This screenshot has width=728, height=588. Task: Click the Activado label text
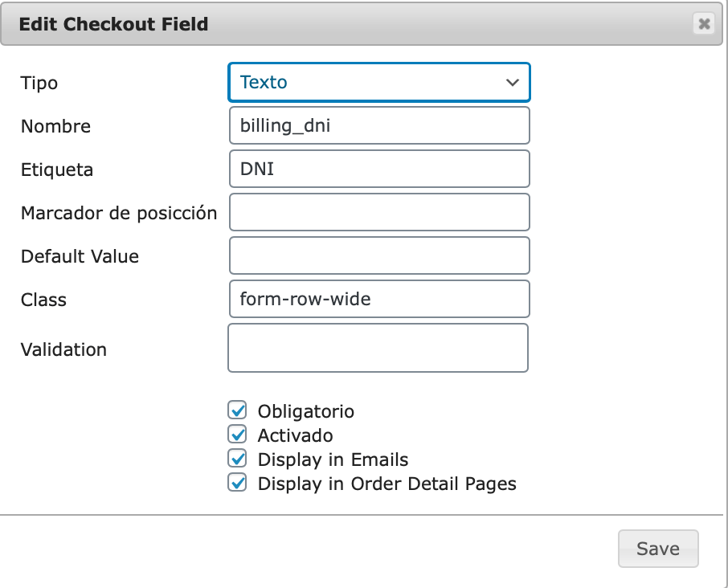(295, 436)
